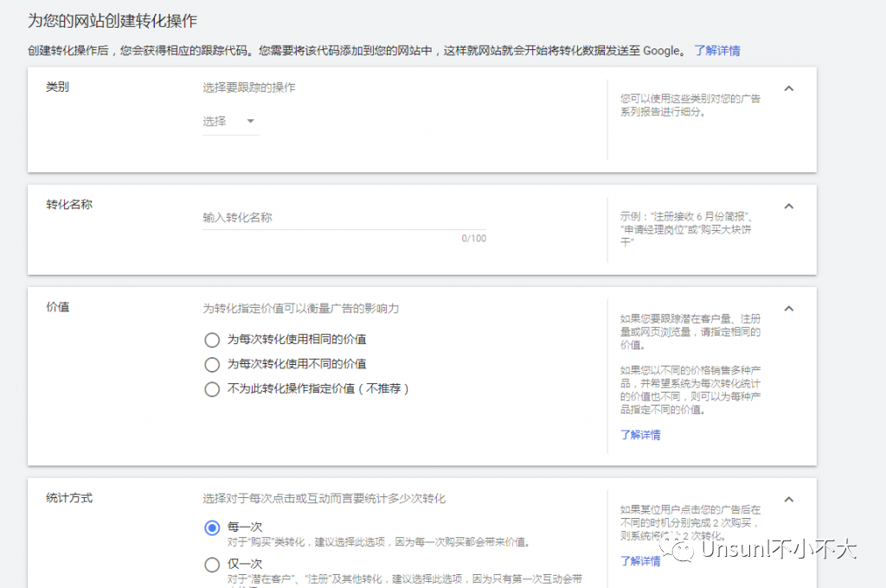Click the 类别 section label
This screenshot has width=886, height=588.
pyautogui.click(x=58, y=87)
